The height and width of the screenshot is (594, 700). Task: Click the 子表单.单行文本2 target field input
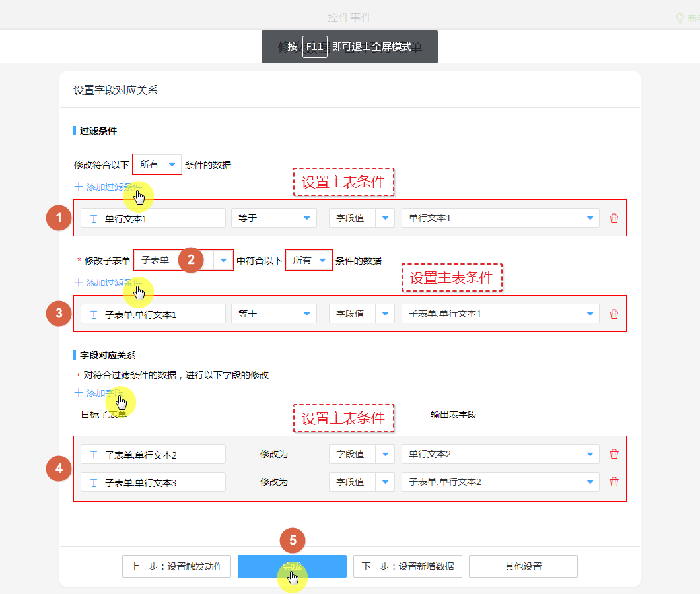(x=153, y=454)
